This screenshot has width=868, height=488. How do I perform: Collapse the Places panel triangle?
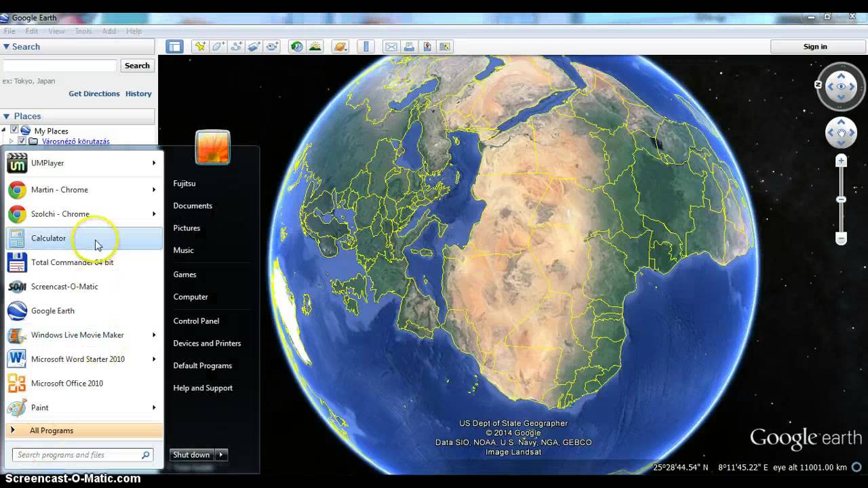pyautogui.click(x=6, y=117)
